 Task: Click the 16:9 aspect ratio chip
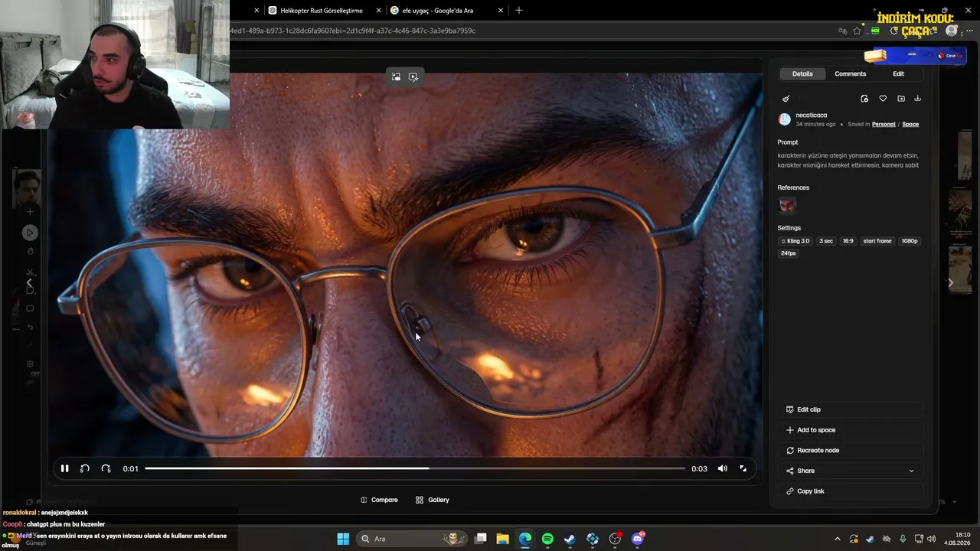tap(848, 241)
